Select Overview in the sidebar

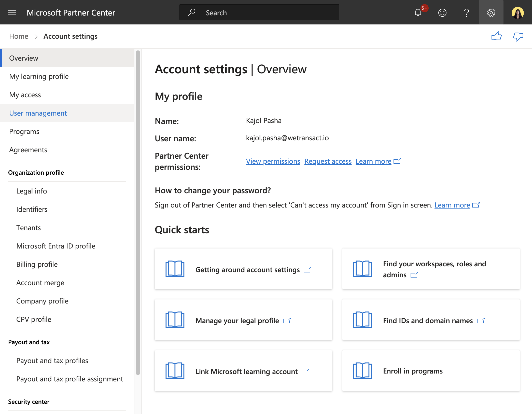coord(67,58)
